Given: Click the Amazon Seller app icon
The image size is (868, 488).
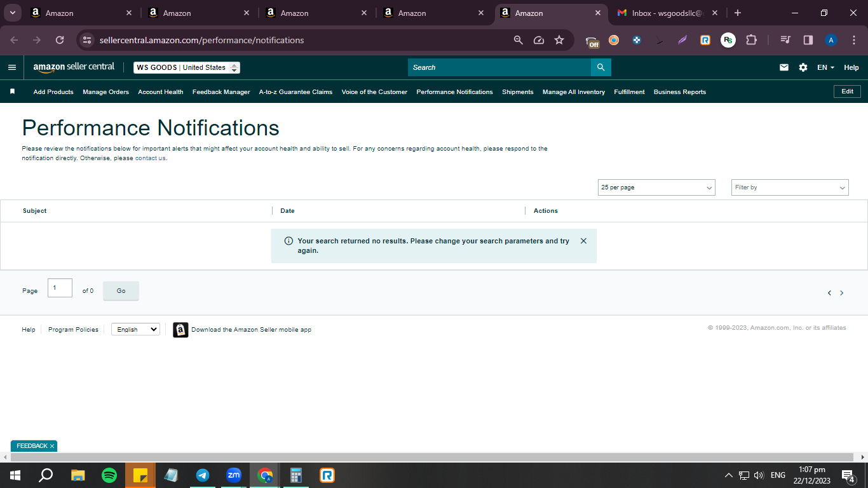Looking at the screenshot, I should tap(180, 330).
